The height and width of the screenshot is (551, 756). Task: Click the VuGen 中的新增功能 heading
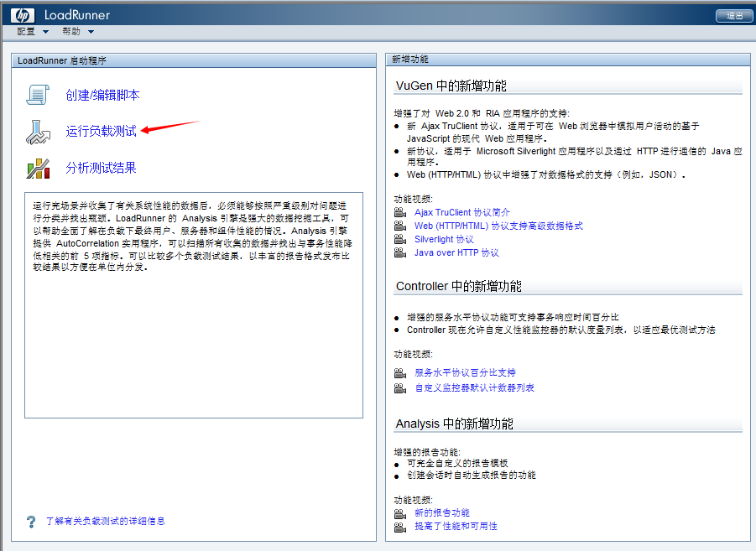click(451, 86)
